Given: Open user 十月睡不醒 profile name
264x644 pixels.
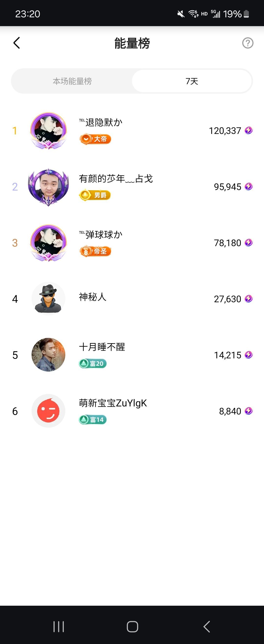Looking at the screenshot, I should coord(102,347).
